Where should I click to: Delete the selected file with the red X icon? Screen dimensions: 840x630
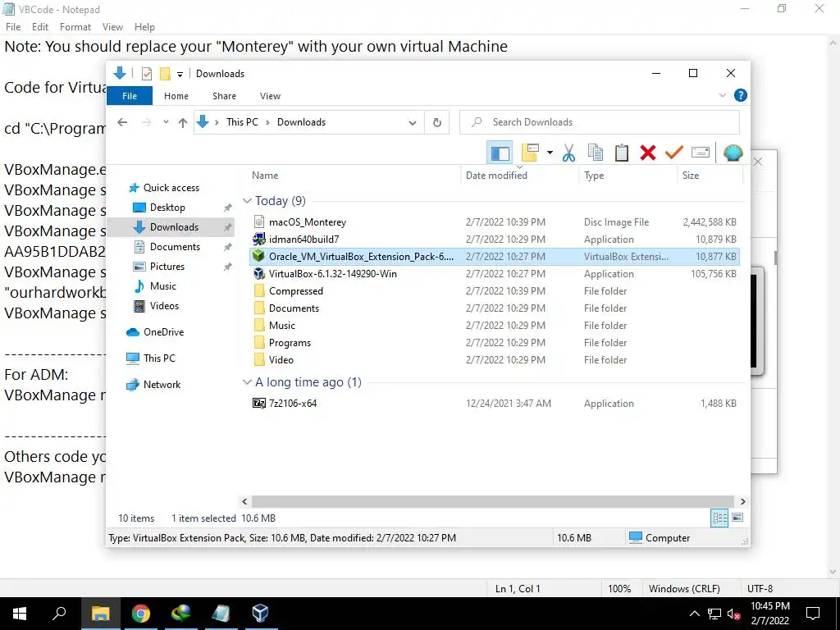coord(648,153)
